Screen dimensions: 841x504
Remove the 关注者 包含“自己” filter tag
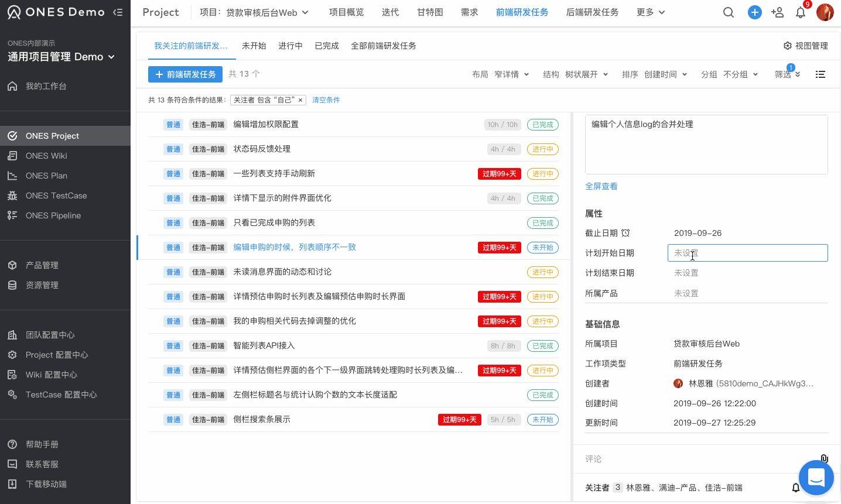(300, 100)
